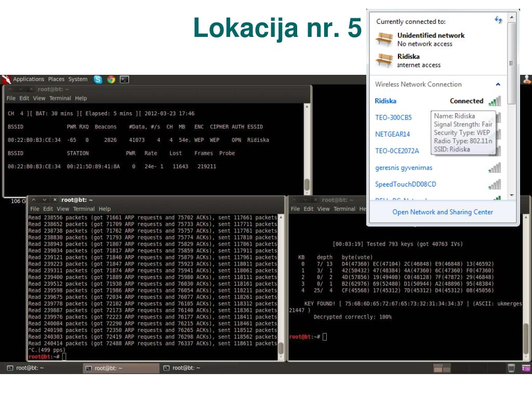This screenshot has width=532, height=399.
Task: Open View menu in aircrack terminal window
Action: pyautogui.click(x=323, y=209)
